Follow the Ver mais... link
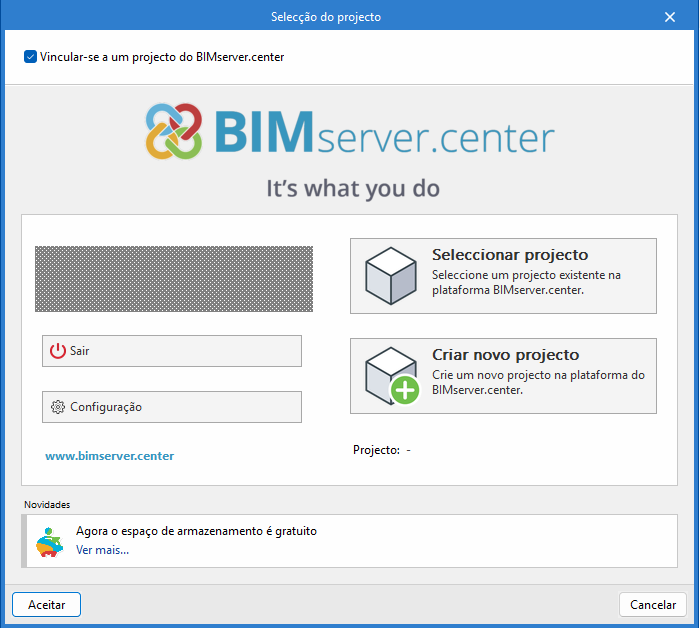This screenshot has height=628, width=700. click(x=102, y=550)
